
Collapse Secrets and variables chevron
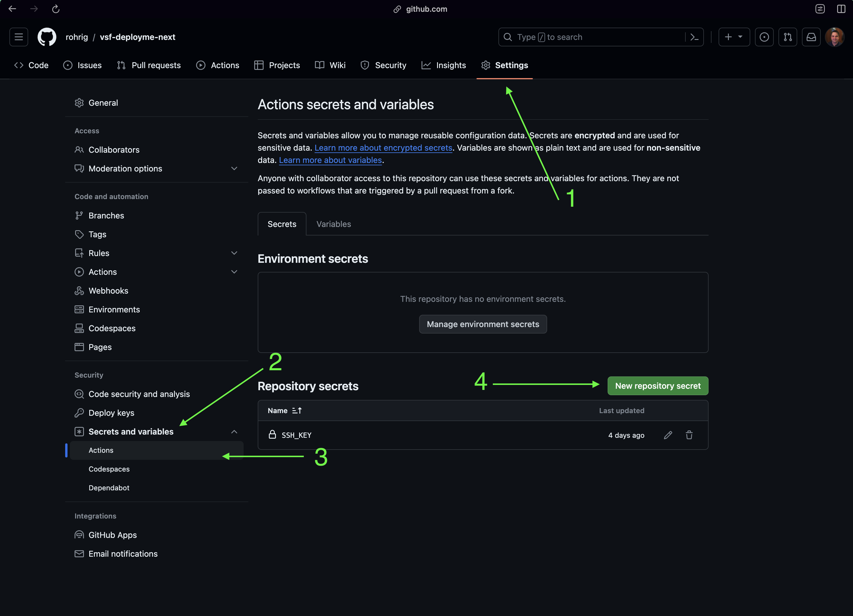(234, 432)
